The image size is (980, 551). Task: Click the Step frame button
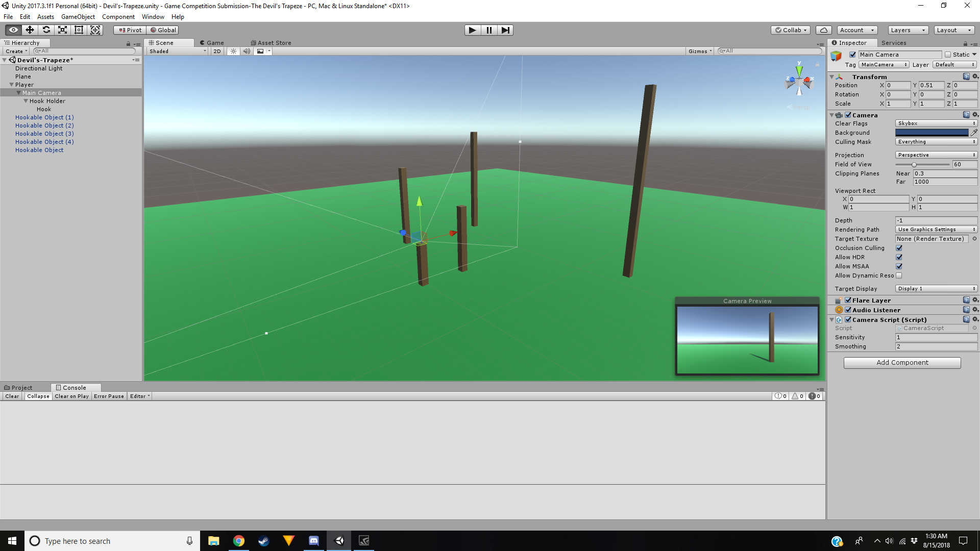click(x=505, y=30)
